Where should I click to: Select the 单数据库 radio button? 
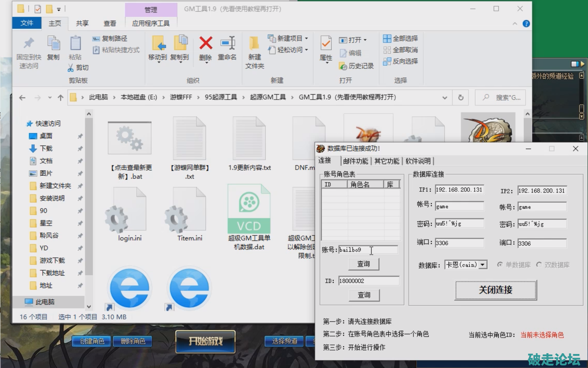pos(500,265)
